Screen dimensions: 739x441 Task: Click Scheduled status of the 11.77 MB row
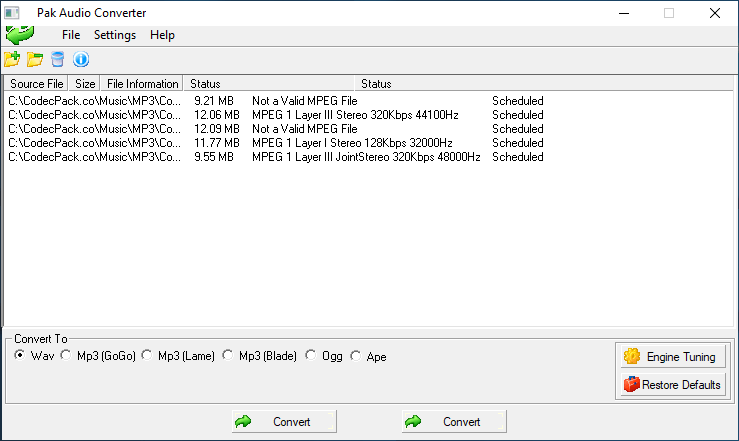[517, 143]
